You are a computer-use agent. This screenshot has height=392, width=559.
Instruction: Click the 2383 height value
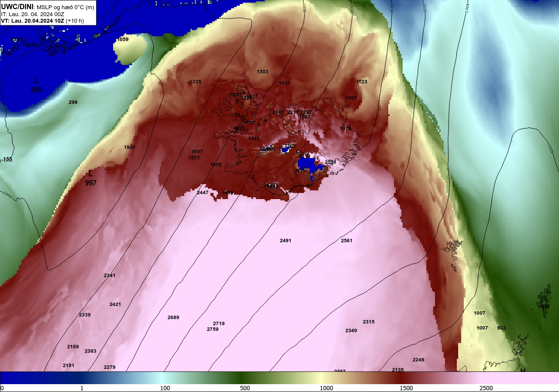point(90,351)
